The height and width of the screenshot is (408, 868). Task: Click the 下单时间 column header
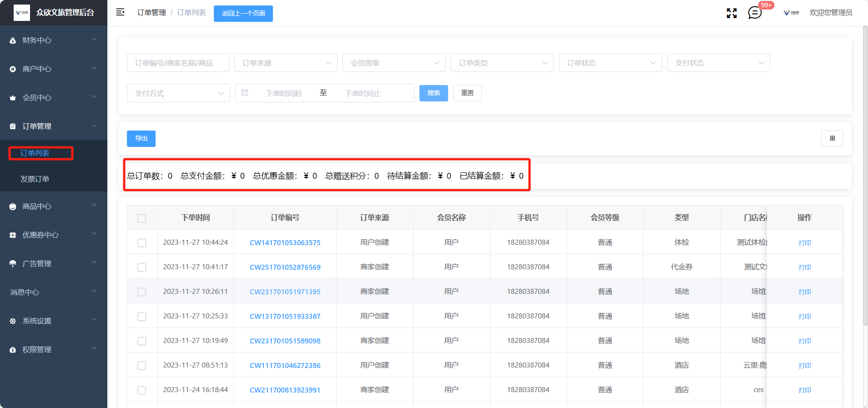196,218
